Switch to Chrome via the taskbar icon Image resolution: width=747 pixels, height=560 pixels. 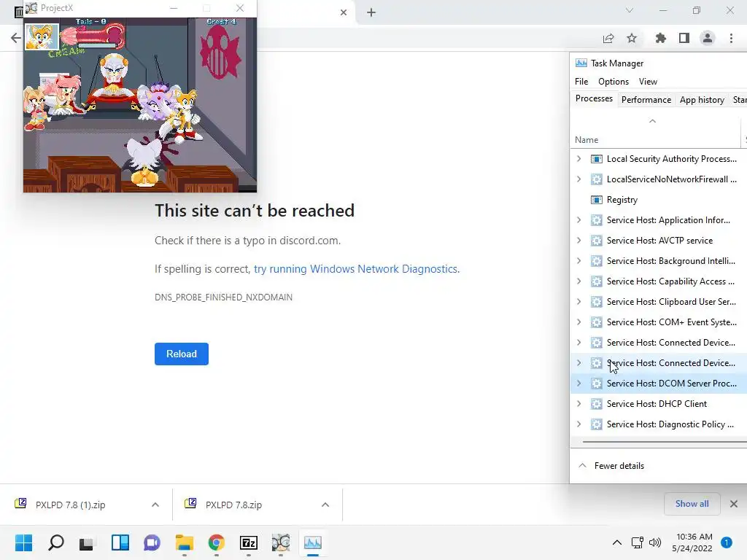[216, 542]
